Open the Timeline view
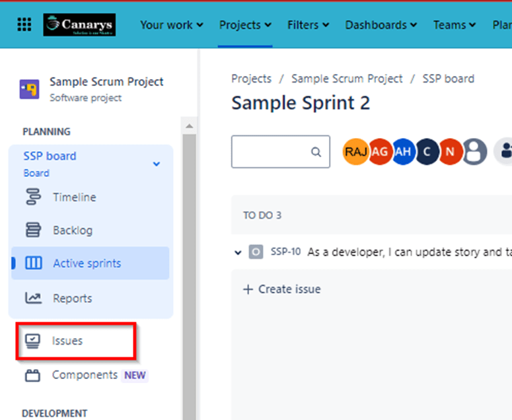The width and height of the screenshot is (512, 420). tap(75, 197)
